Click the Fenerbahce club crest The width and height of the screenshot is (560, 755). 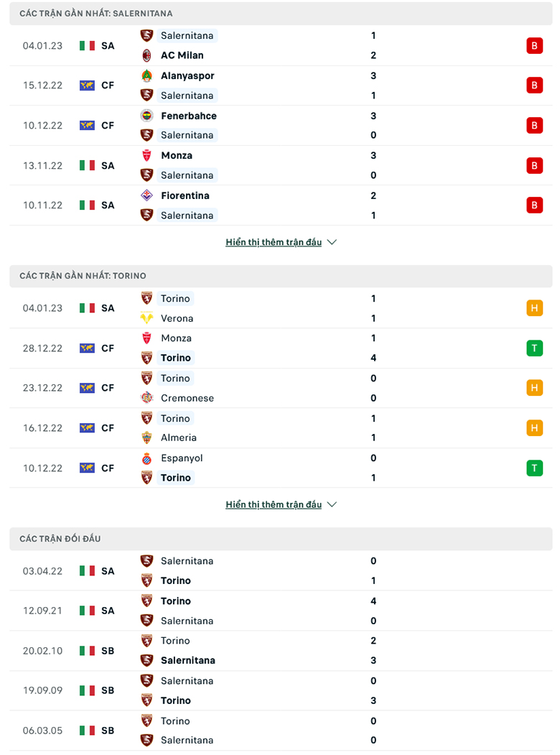click(146, 116)
